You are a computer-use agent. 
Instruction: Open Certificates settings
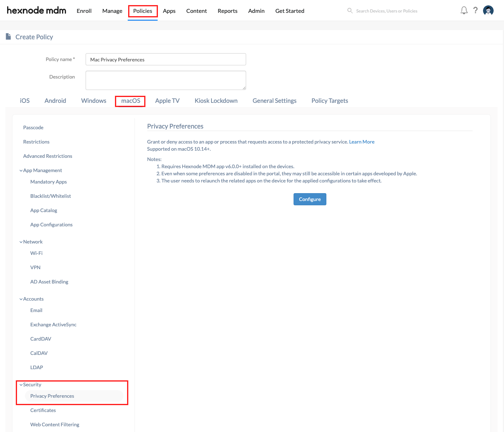pyautogui.click(x=43, y=410)
